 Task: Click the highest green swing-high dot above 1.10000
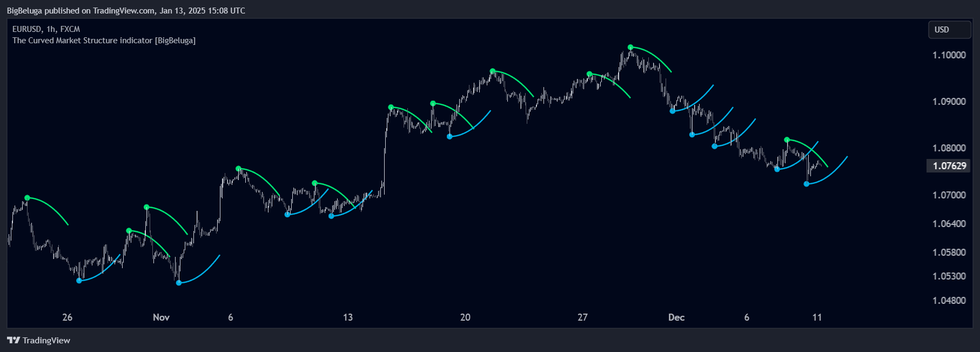(630, 48)
